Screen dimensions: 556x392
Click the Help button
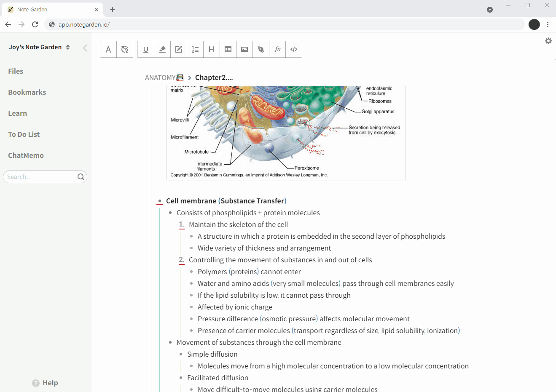45,383
